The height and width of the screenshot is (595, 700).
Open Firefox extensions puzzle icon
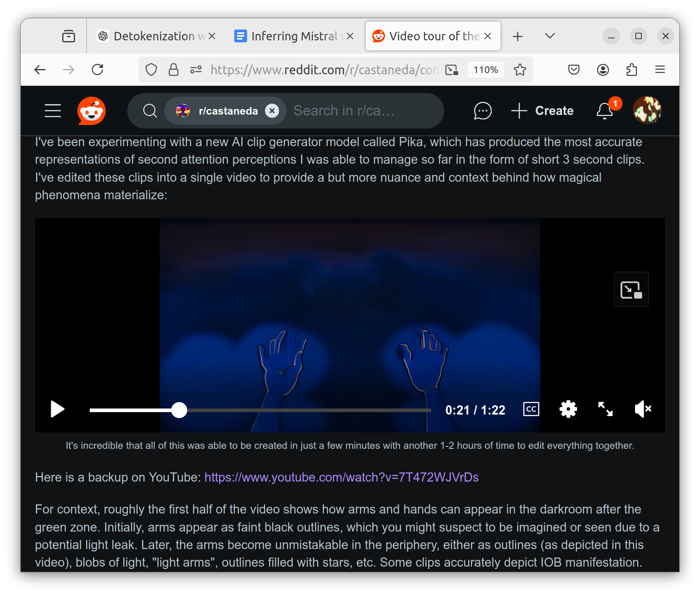click(631, 70)
